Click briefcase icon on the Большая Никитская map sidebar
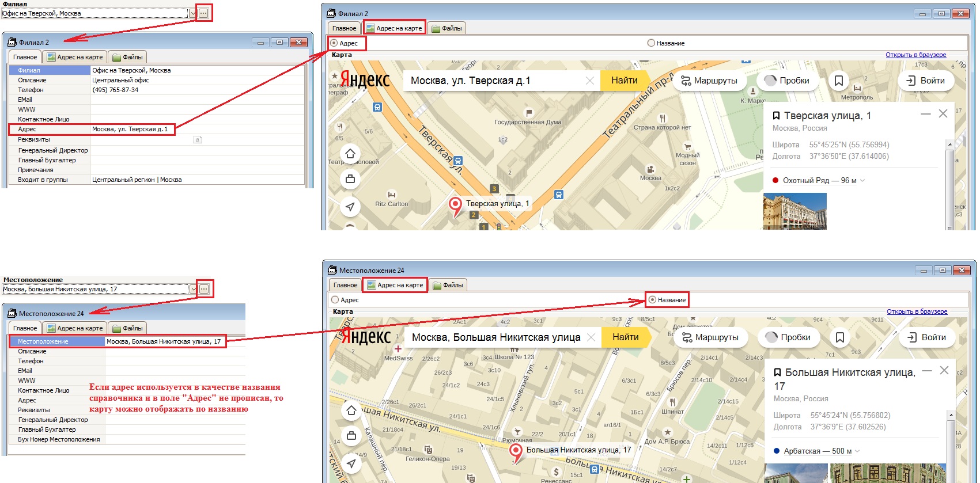This screenshot has height=483, width=980. (x=351, y=436)
